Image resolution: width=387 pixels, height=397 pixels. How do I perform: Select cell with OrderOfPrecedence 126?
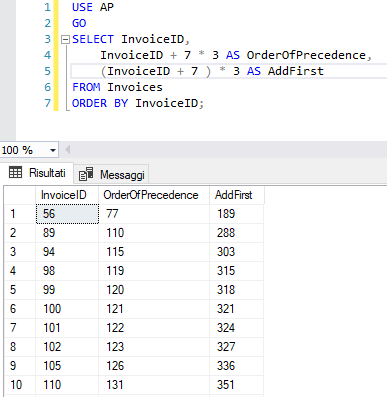tap(154, 366)
